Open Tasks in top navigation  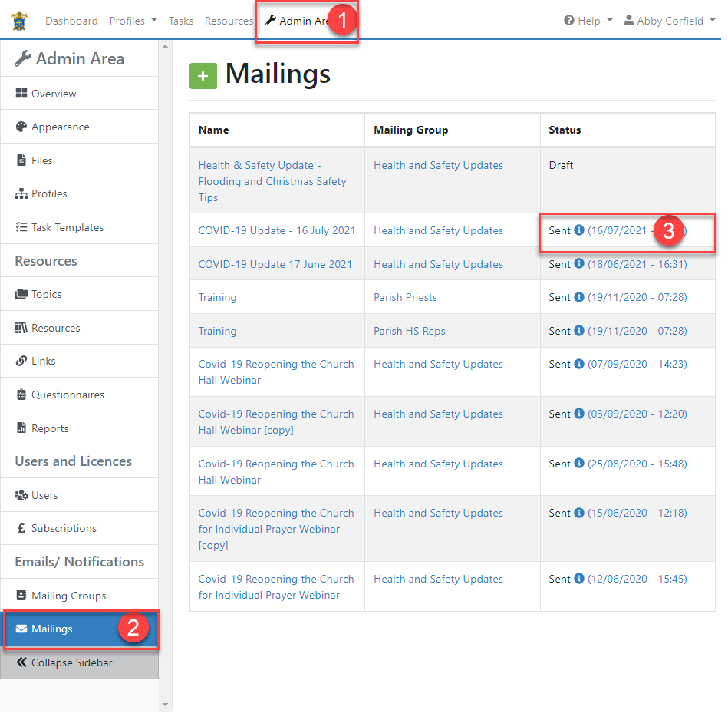point(181,21)
